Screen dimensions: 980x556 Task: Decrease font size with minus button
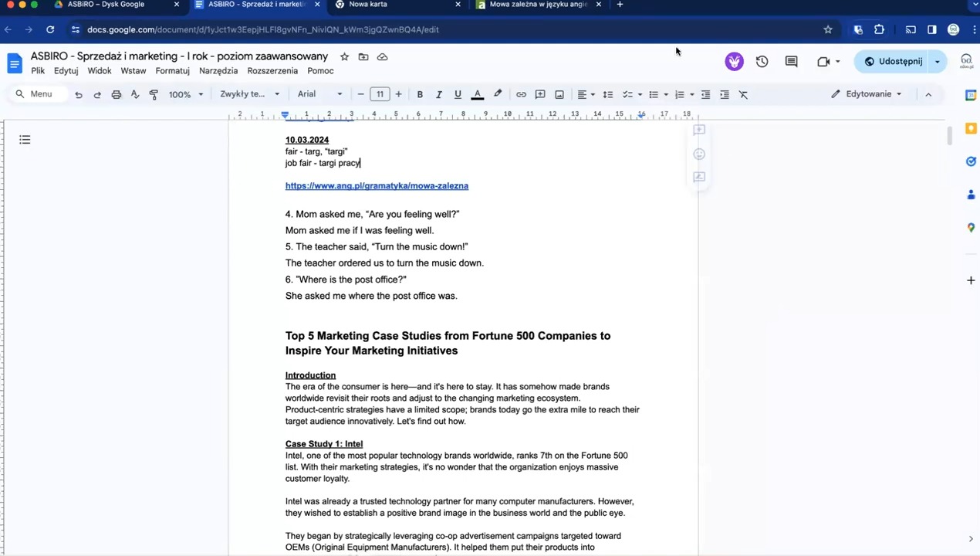360,94
